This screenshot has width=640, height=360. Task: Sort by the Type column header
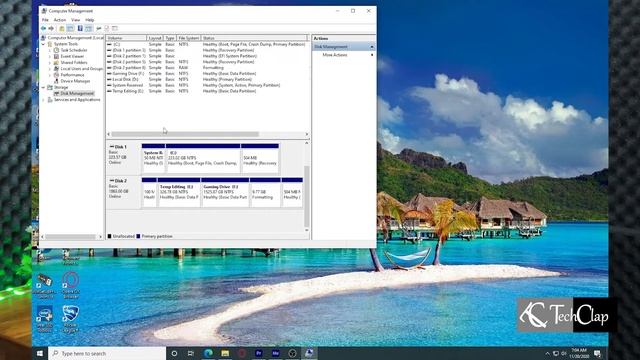170,38
